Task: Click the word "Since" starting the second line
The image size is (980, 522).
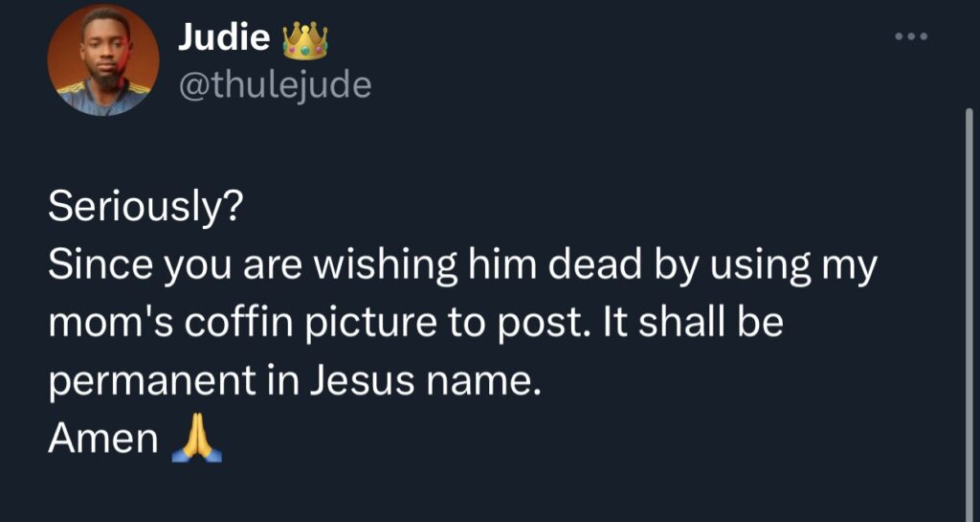Action: (95, 267)
